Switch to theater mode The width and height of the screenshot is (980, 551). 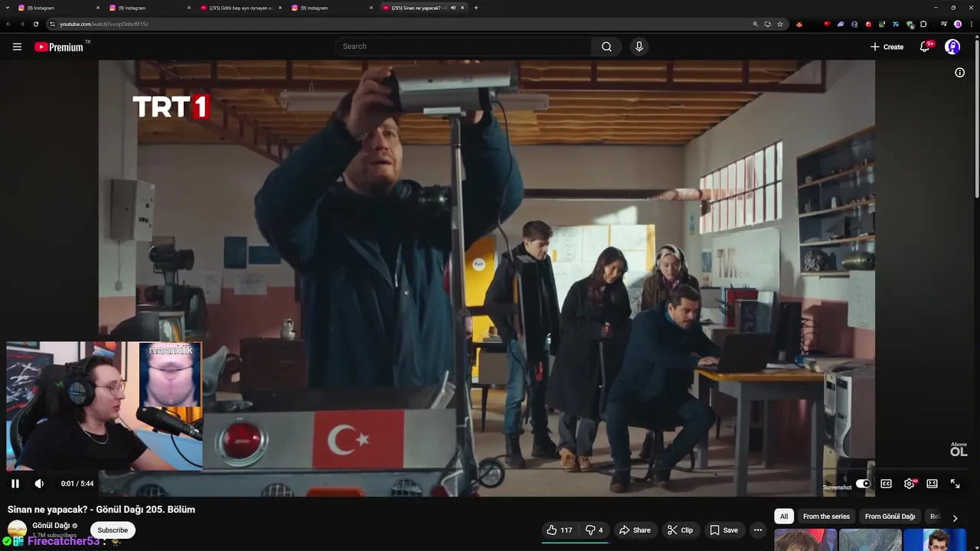click(x=932, y=484)
